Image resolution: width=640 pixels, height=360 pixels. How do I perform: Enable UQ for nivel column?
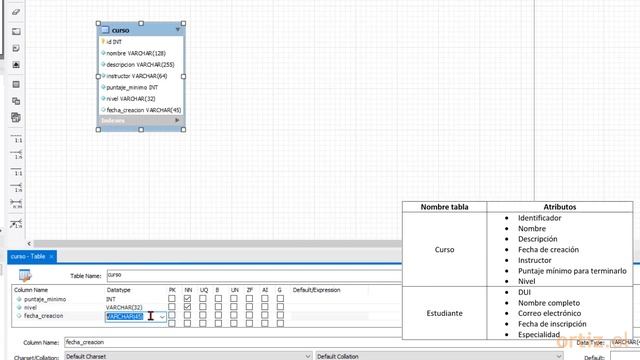click(203, 307)
